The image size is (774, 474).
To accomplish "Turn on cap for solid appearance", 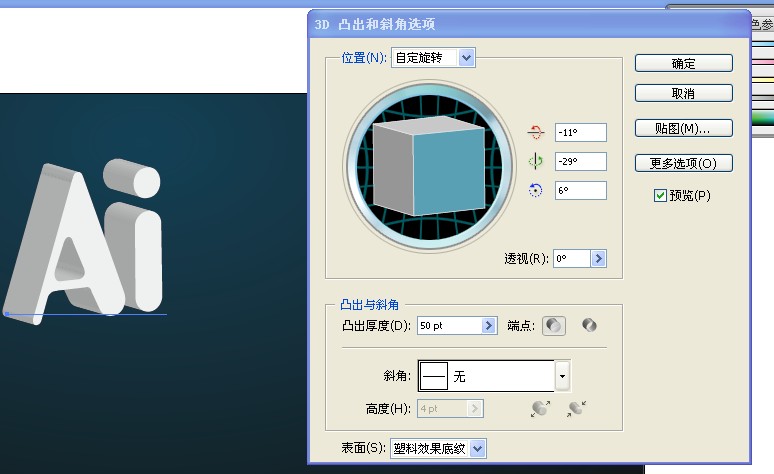I will (x=554, y=326).
